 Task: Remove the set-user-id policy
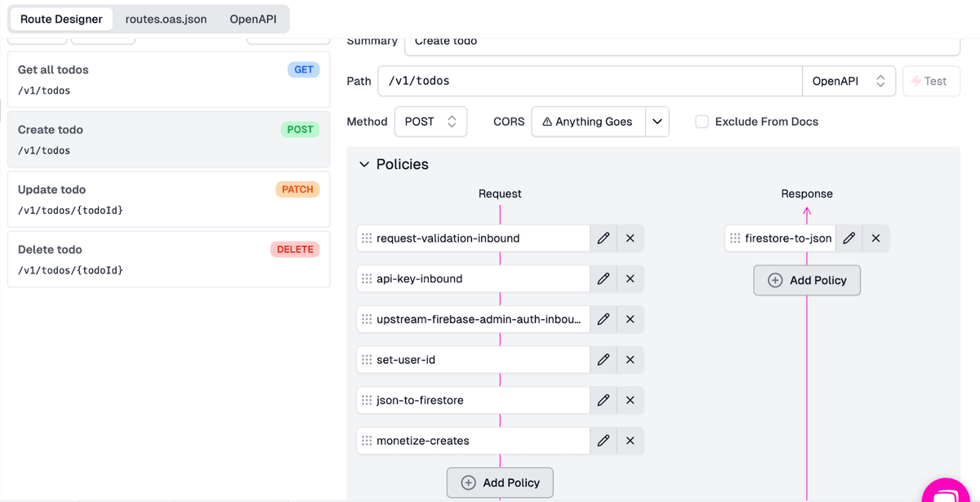pos(630,359)
